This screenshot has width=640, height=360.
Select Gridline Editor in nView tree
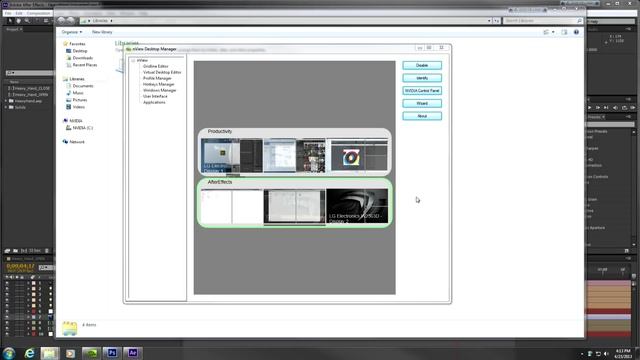tap(156, 66)
